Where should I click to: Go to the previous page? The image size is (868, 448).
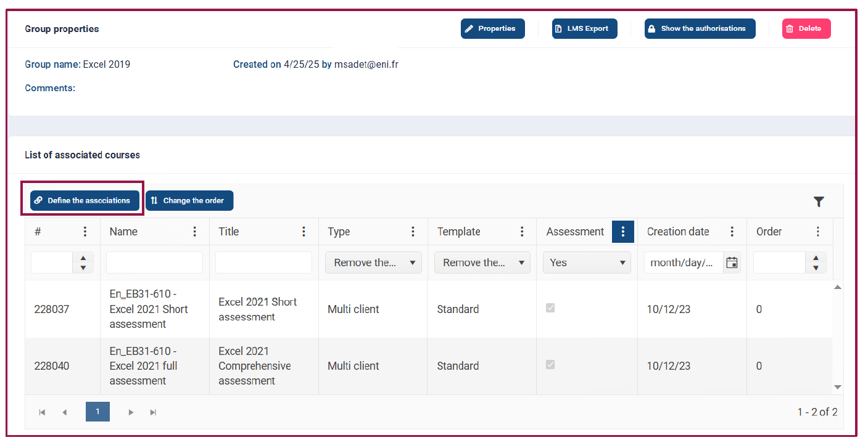pos(64,412)
